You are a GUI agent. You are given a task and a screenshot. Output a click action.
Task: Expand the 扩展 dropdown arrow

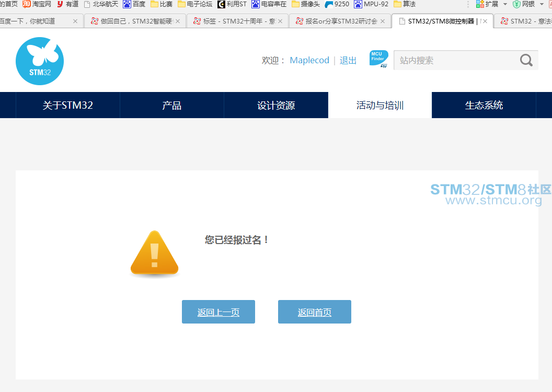(505, 4)
